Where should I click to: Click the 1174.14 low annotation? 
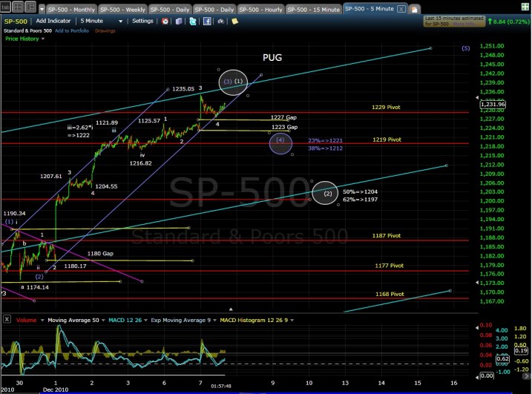tap(37, 287)
